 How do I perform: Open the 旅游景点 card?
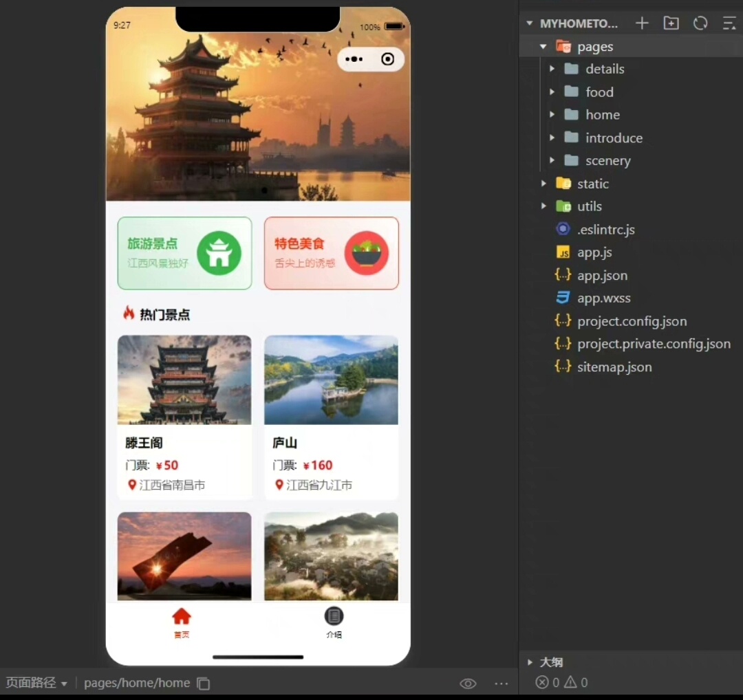184,253
